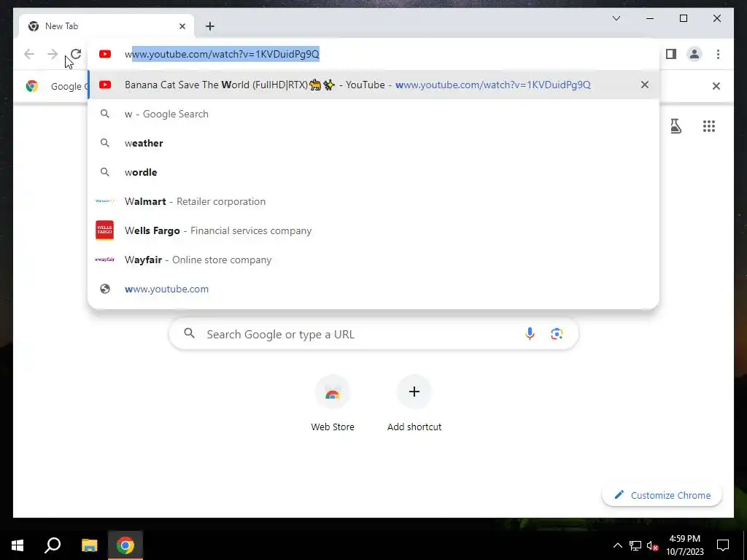Click the Chrome taskbar icon
The width and height of the screenshot is (747, 560).
pos(125,545)
